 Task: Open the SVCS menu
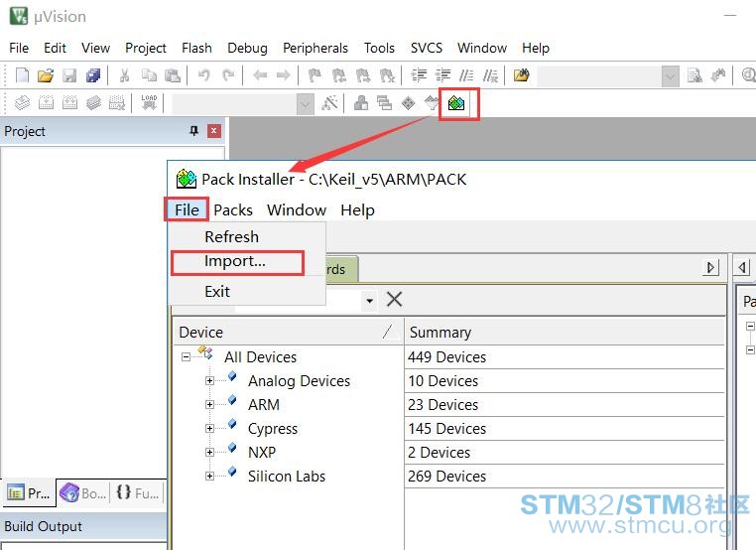427,48
